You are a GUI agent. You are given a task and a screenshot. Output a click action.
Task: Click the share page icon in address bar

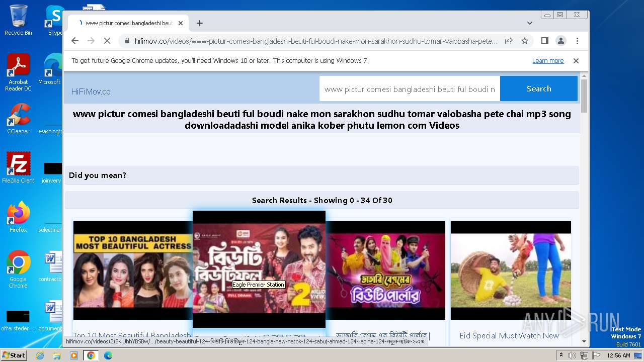(x=509, y=41)
